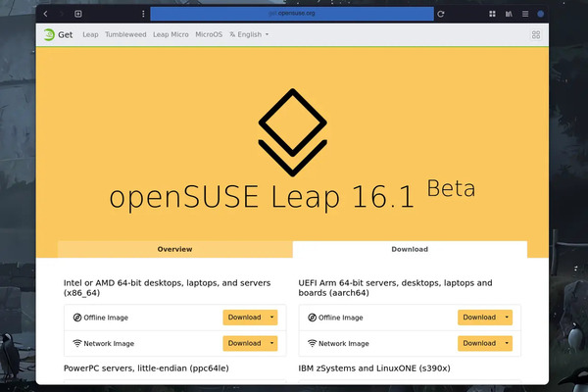
Task: Click the Get brand text
Action: (x=66, y=35)
